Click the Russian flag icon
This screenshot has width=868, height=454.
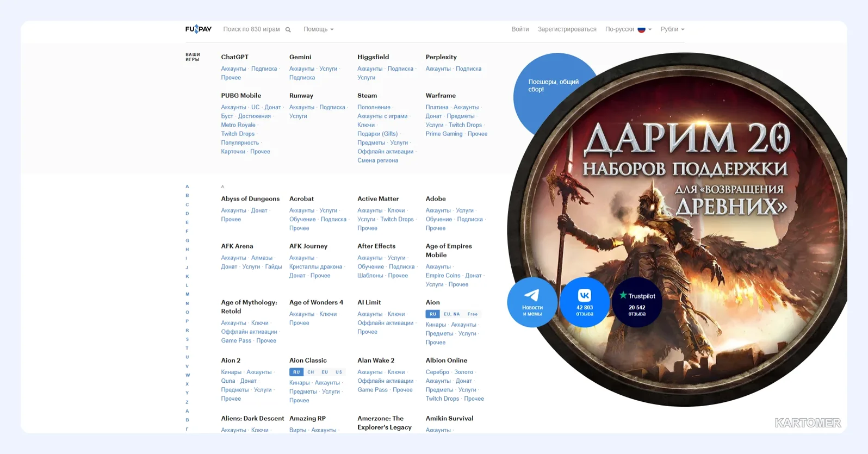point(642,29)
